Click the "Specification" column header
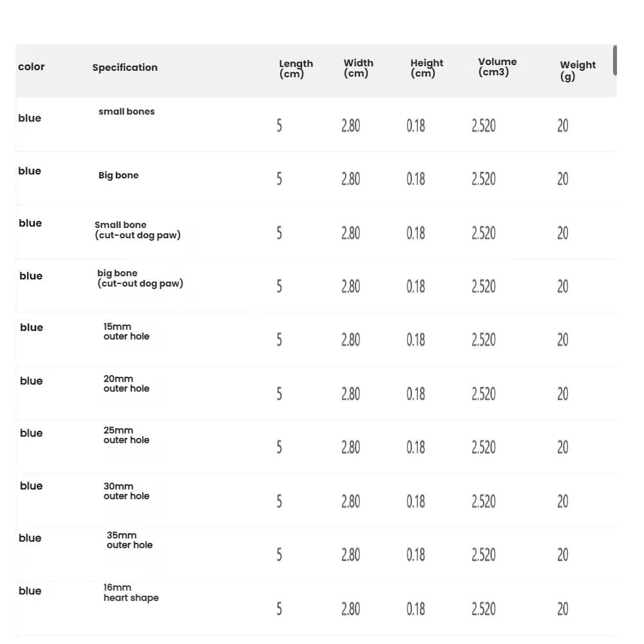Image resolution: width=644 pixels, height=644 pixels. [124, 68]
